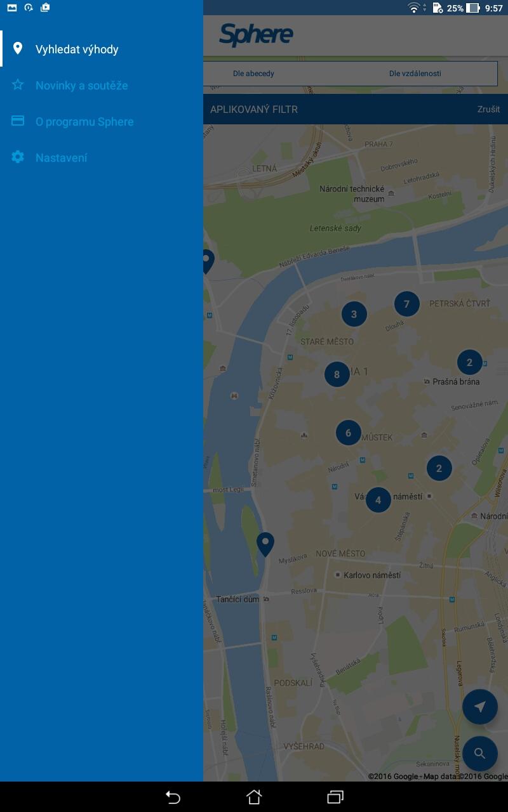
Task: Switch to the Dle abecedy tab
Action: coord(253,74)
